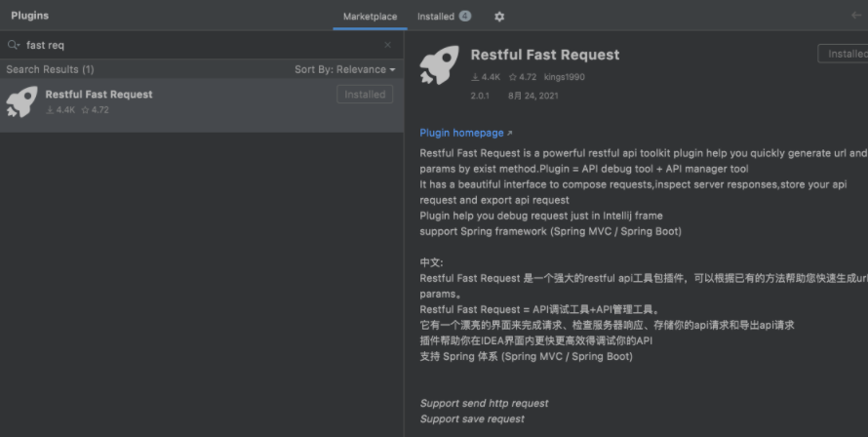Select the Restful Fast Request result title
This screenshot has width=868, height=437.
point(99,95)
